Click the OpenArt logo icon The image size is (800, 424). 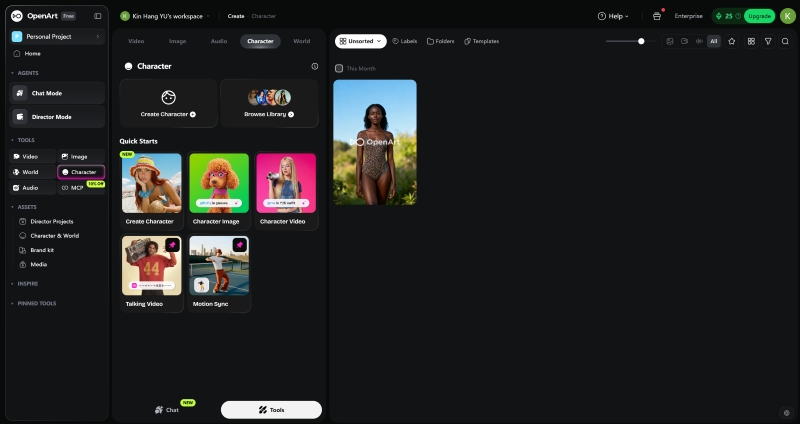tap(17, 16)
